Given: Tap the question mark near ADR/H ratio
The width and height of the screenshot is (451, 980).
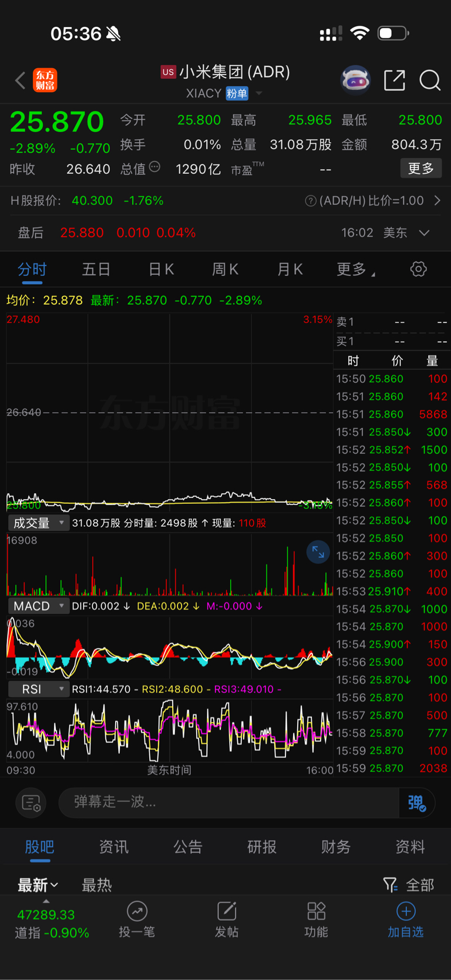Looking at the screenshot, I should point(311,201).
